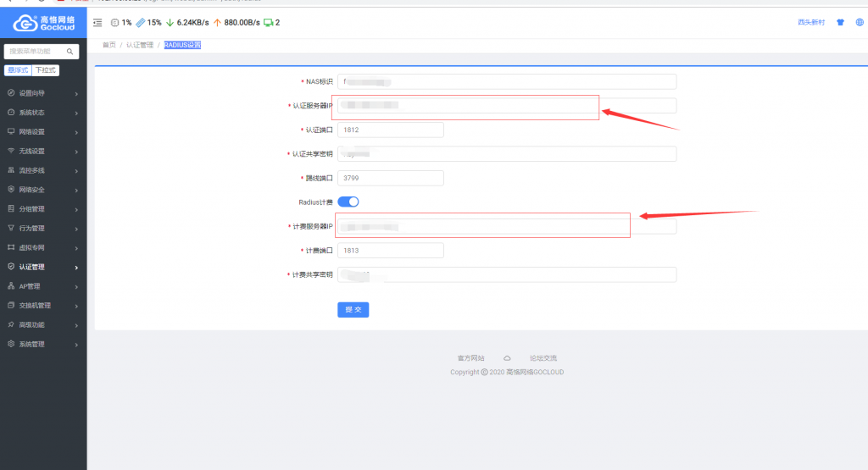Select the 悬浮式 menu style option
868x470 pixels.
pos(18,70)
